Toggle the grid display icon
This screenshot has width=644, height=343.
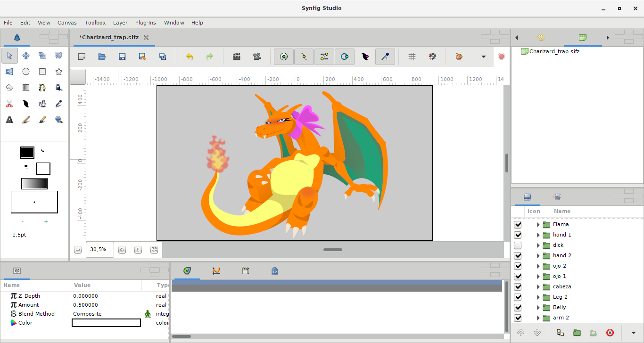(412, 57)
